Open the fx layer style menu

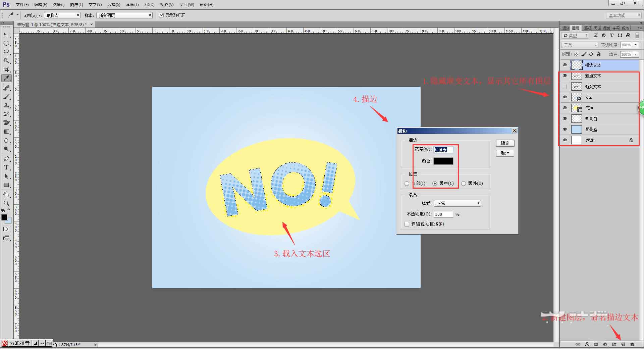587,344
